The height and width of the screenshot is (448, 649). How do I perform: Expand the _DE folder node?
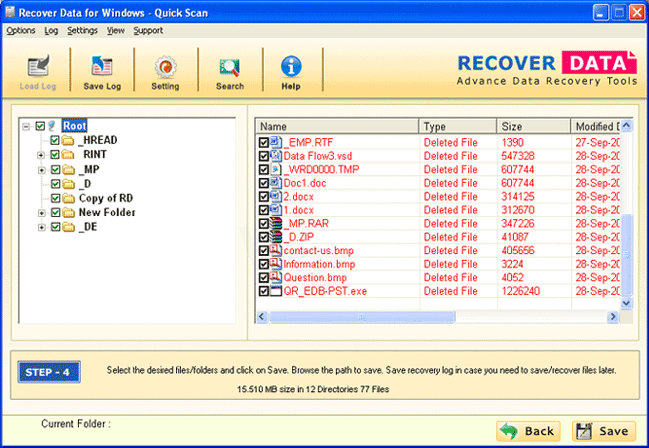41,227
